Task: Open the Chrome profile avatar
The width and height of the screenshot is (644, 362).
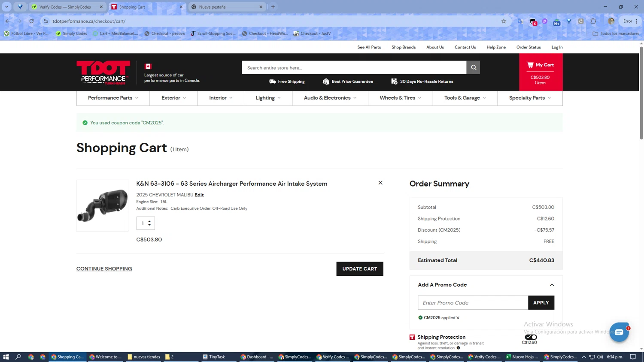Action: [611, 21]
